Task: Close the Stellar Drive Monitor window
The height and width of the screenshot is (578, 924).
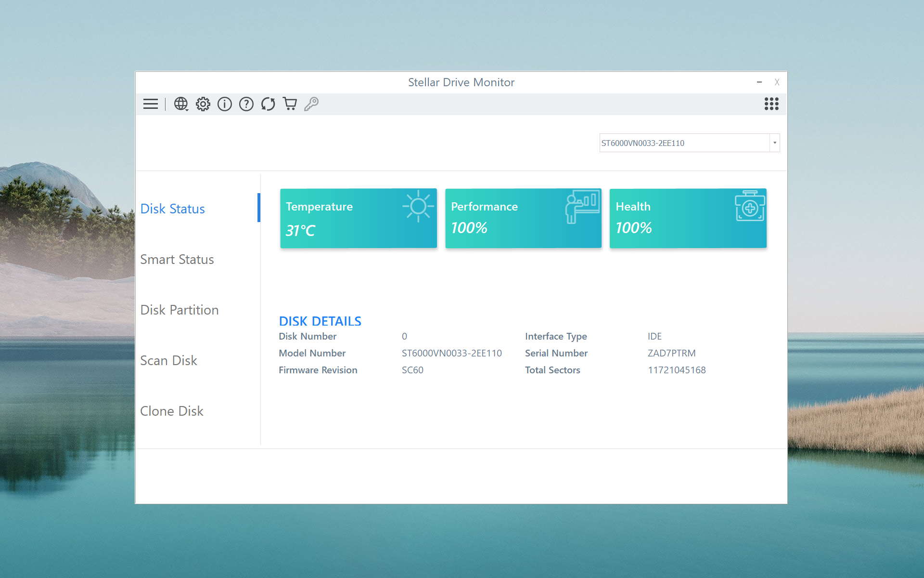Action: [777, 82]
